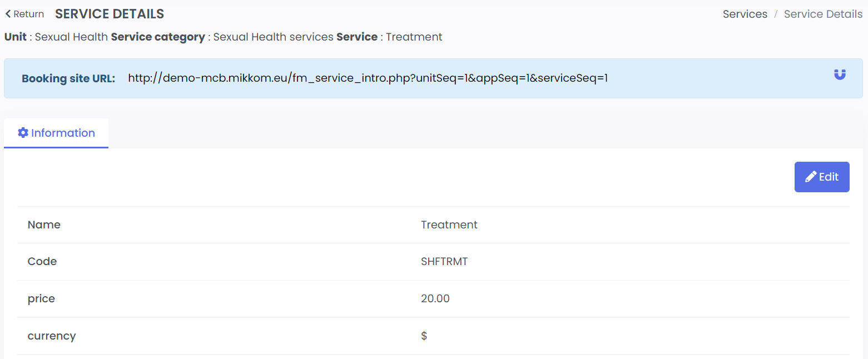Select the SHFTRMT code value
Screen dimensions: 868x359
[x=444, y=261]
